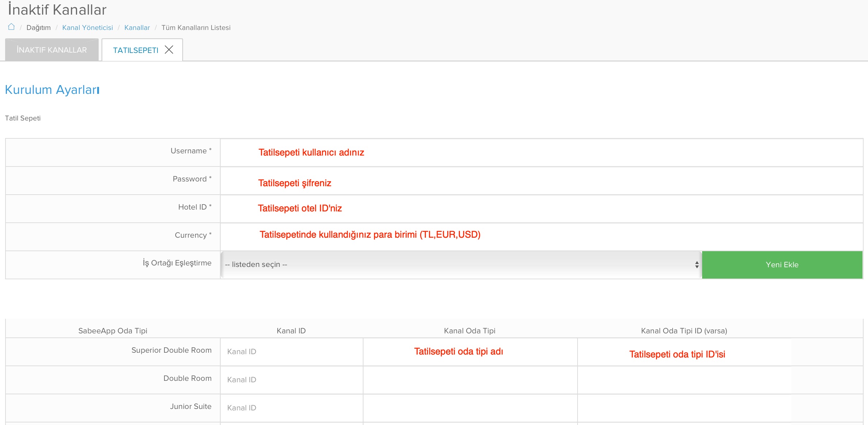Open the Kanal Yöneticisi breadcrumb link
This screenshot has height=425, width=868.
click(x=87, y=28)
